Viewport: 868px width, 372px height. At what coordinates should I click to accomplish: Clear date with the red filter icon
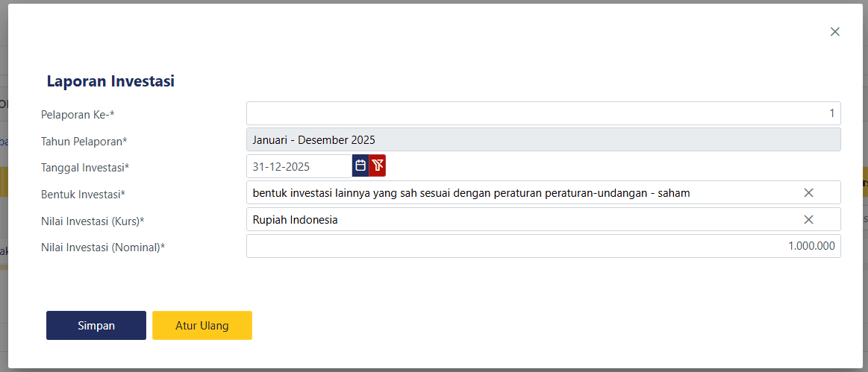pos(378,165)
